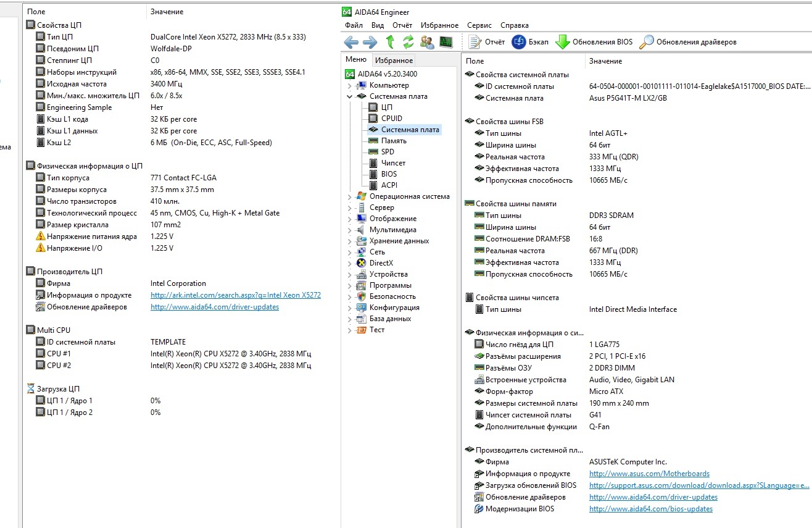Select the ЦП tree node
812x528 pixels.
[386, 107]
